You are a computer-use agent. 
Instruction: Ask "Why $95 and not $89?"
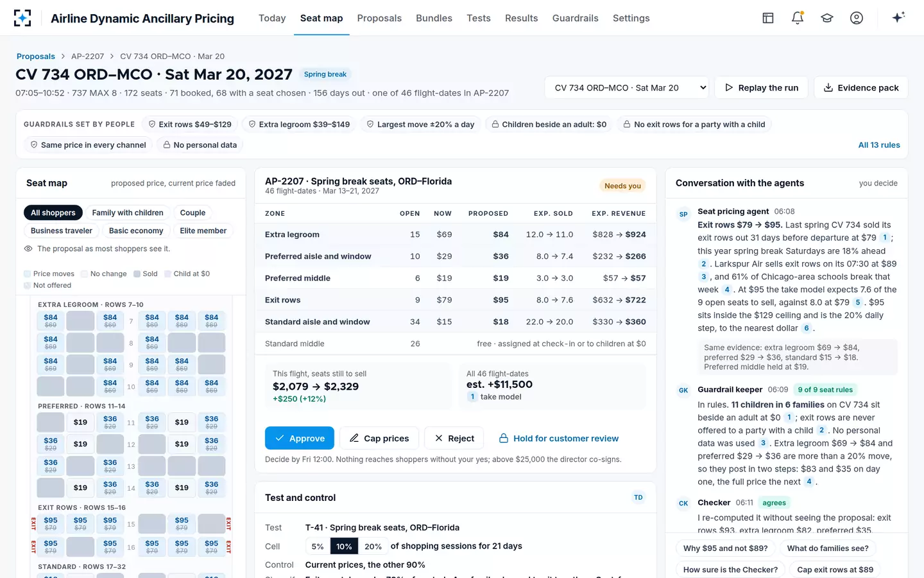(x=725, y=548)
